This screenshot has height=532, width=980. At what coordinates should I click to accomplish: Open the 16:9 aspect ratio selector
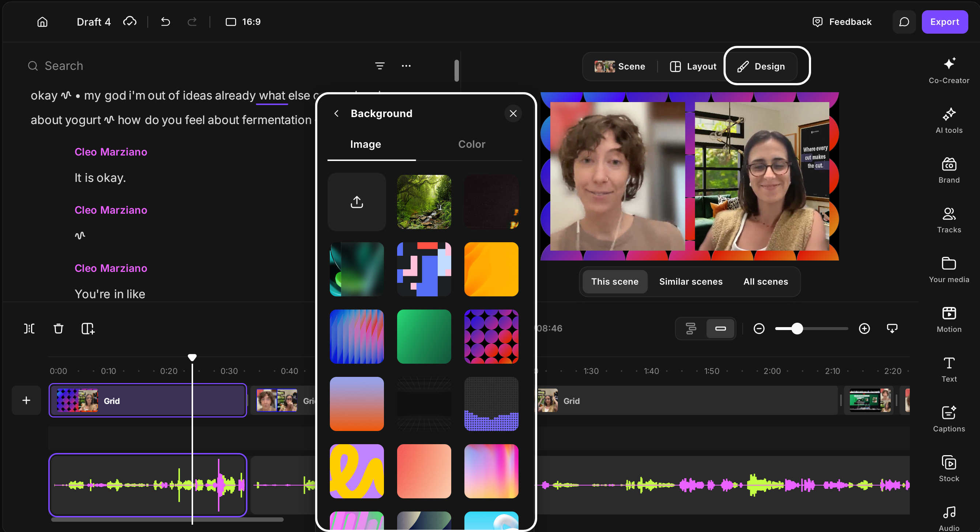tap(243, 22)
